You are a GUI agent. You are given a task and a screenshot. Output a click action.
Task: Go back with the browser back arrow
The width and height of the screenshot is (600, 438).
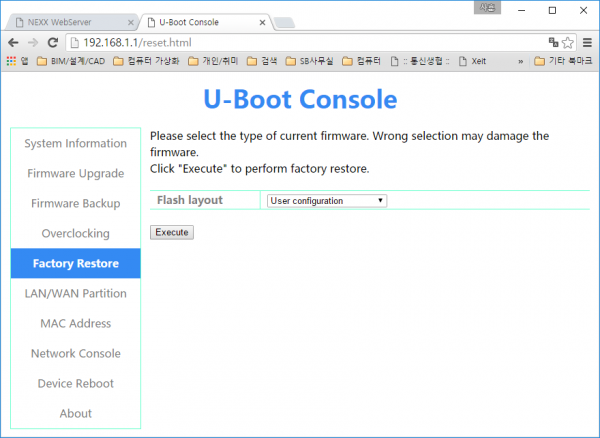point(13,42)
